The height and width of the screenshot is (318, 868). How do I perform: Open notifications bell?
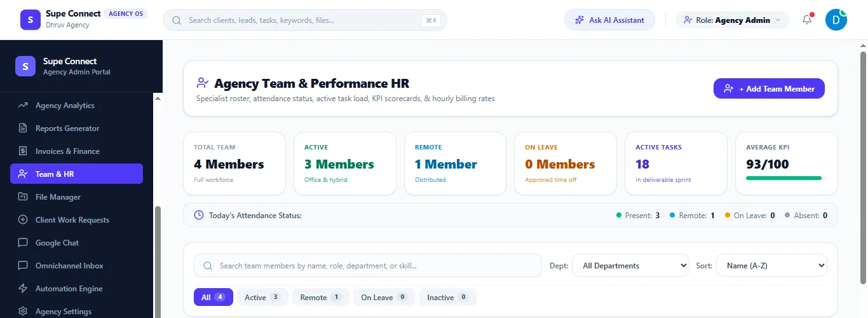[807, 20]
